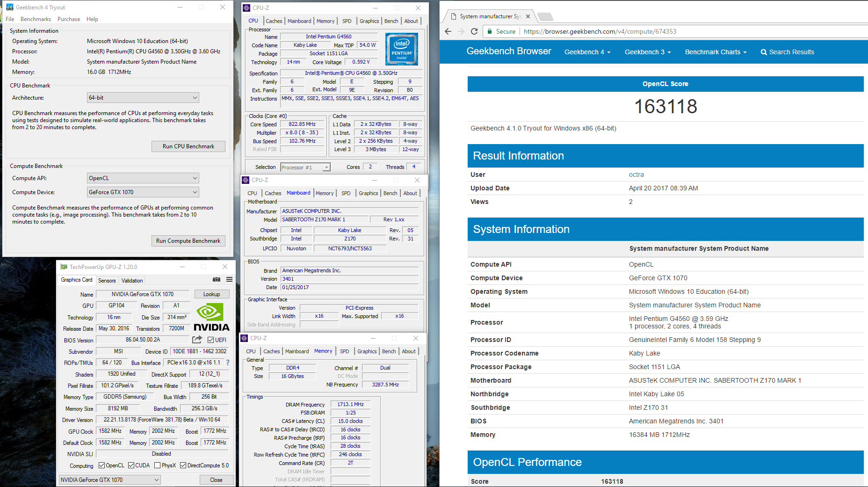Click the Core Speed value in CPU-Z
This screenshot has width=868, height=487.
(x=302, y=124)
